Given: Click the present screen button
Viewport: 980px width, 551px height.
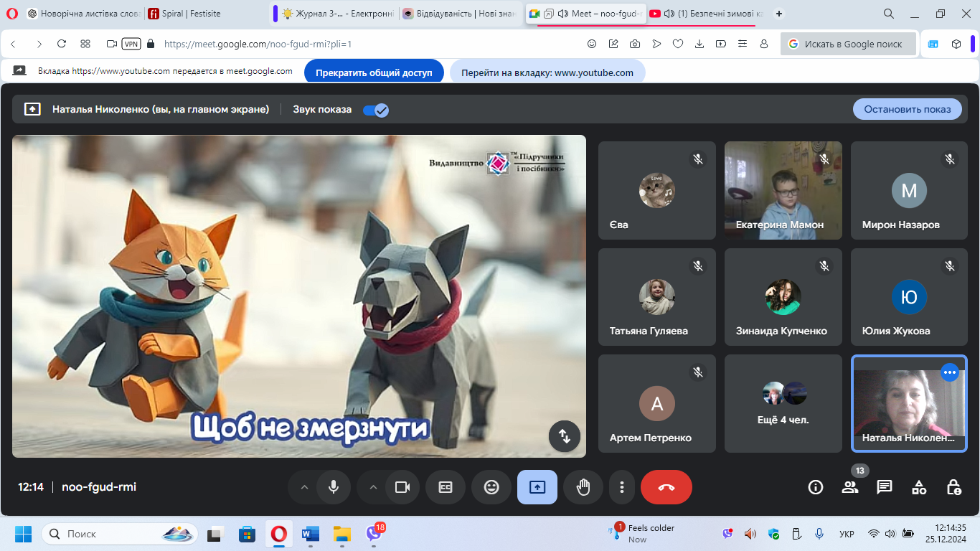Looking at the screenshot, I should [x=537, y=487].
